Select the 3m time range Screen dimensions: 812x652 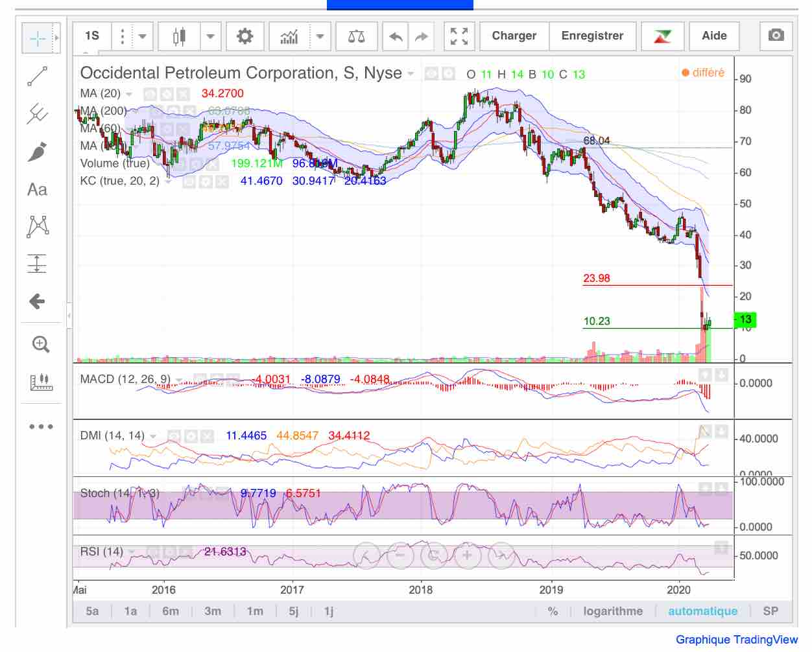click(x=213, y=611)
